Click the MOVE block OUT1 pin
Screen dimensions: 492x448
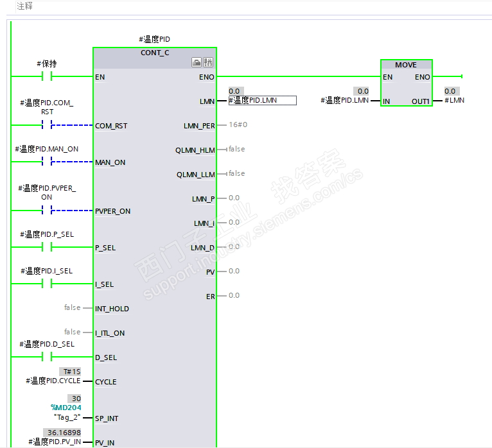[421, 101]
